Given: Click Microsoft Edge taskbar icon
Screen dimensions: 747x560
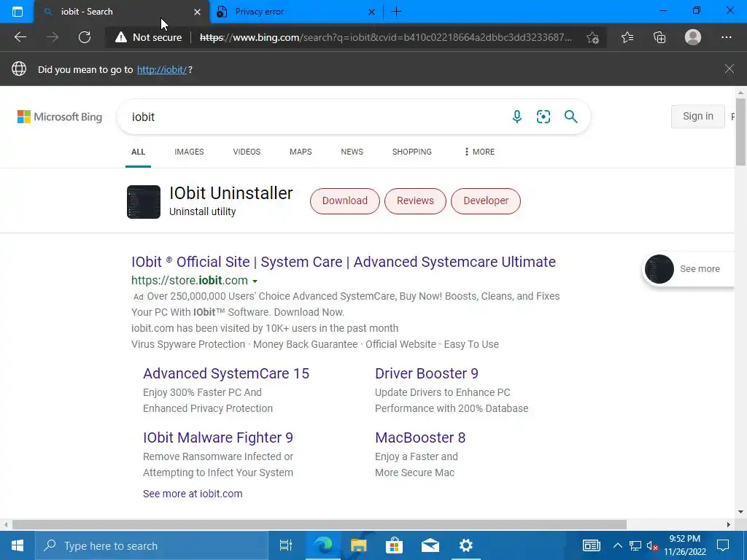Looking at the screenshot, I should (323, 545).
